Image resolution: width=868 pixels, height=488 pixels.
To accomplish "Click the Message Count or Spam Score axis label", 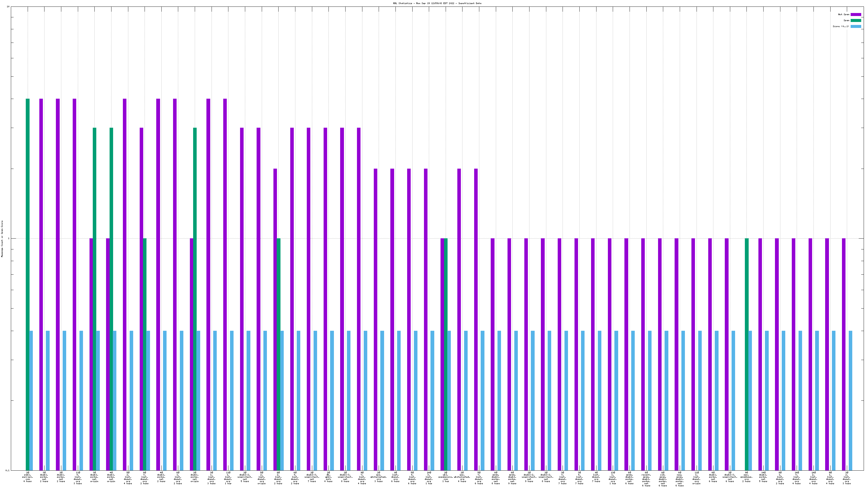I will (x=2, y=239).
